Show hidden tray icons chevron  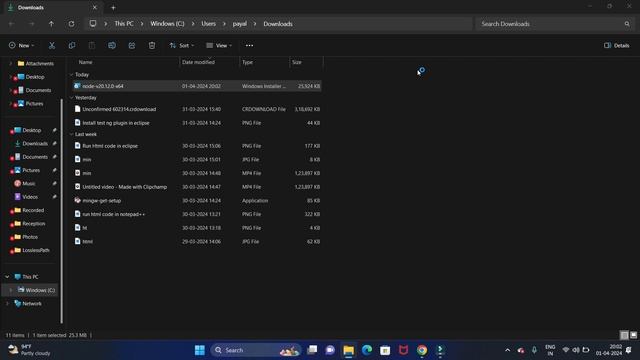point(507,350)
